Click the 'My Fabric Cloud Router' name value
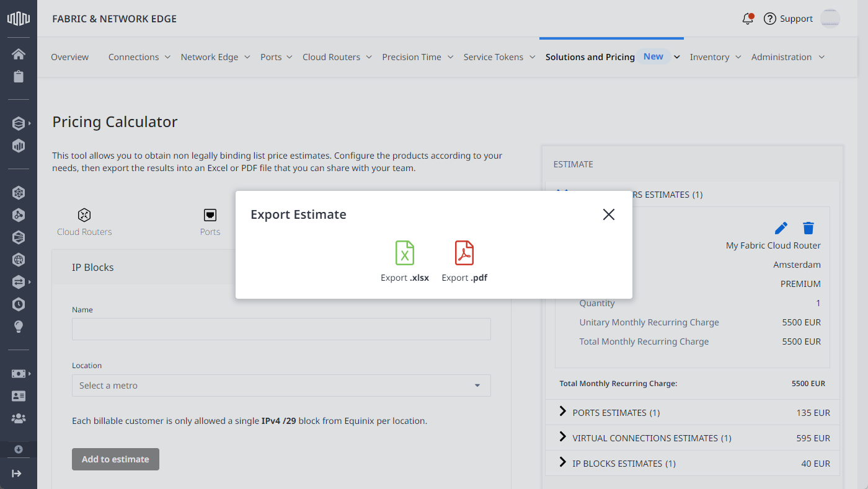The image size is (868, 489). click(773, 245)
